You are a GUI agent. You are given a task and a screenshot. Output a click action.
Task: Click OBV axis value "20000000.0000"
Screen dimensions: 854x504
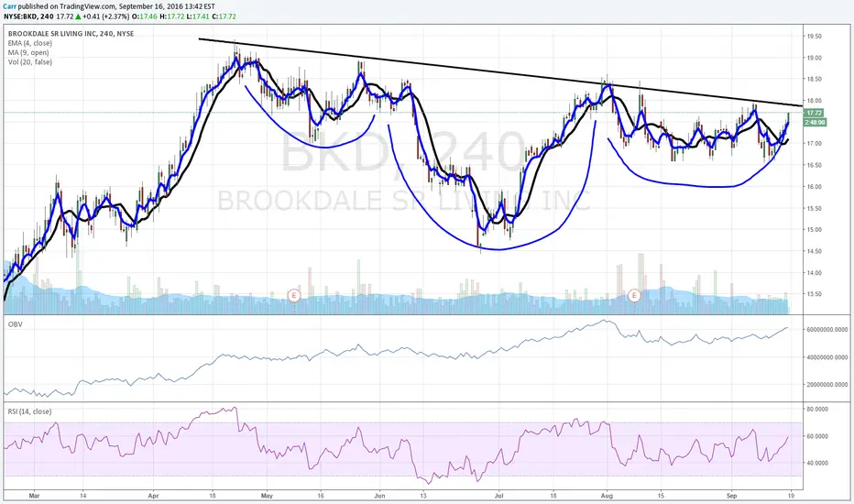pos(827,385)
